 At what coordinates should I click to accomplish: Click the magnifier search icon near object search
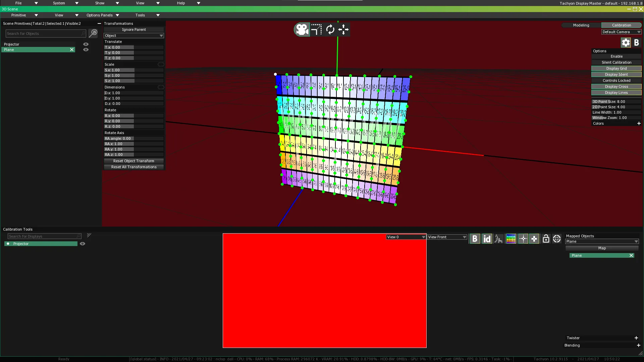93,33
